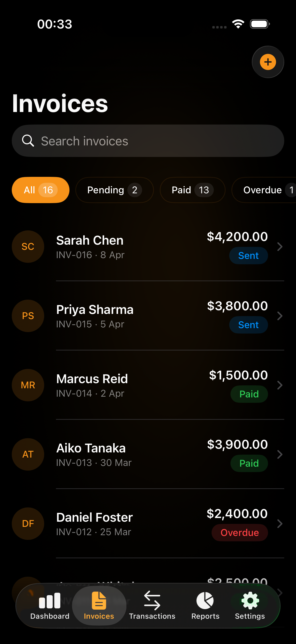This screenshot has width=296, height=644.
Task: Select the All invoices filter chip
Action: point(40,190)
